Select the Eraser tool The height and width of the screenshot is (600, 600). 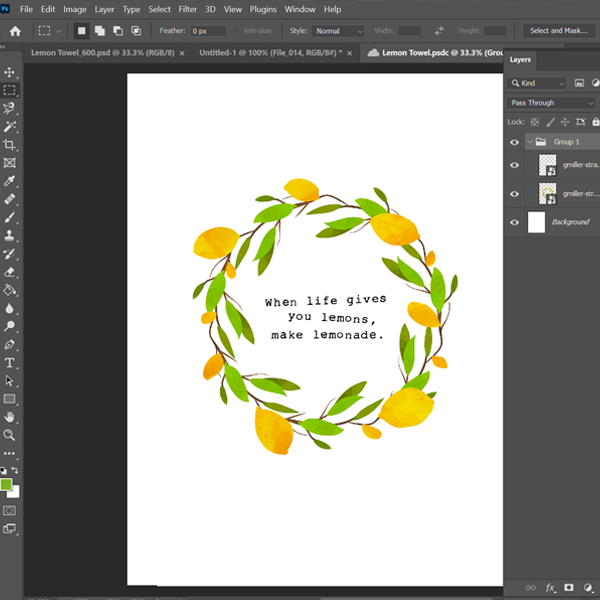point(10,272)
